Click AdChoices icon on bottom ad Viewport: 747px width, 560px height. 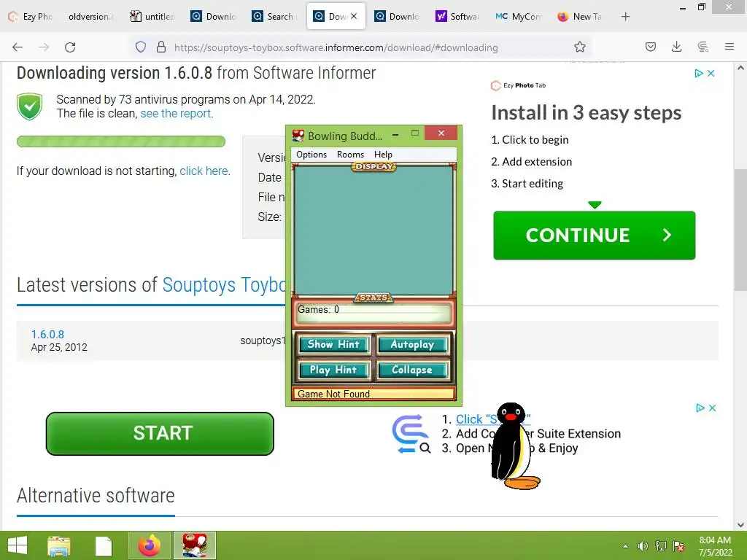pyautogui.click(x=700, y=408)
